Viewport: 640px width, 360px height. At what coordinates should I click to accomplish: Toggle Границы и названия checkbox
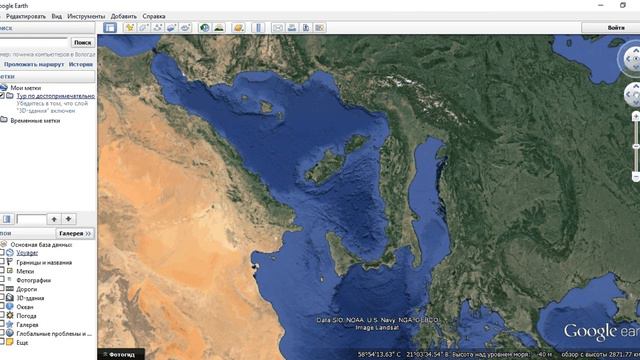pos(2,262)
